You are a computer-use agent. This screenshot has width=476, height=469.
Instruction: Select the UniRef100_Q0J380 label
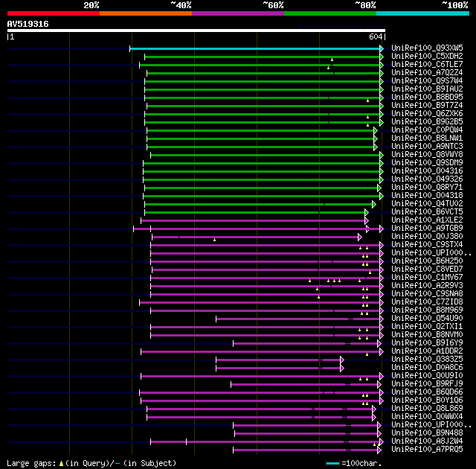pyautogui.click(x=427, y=237)
